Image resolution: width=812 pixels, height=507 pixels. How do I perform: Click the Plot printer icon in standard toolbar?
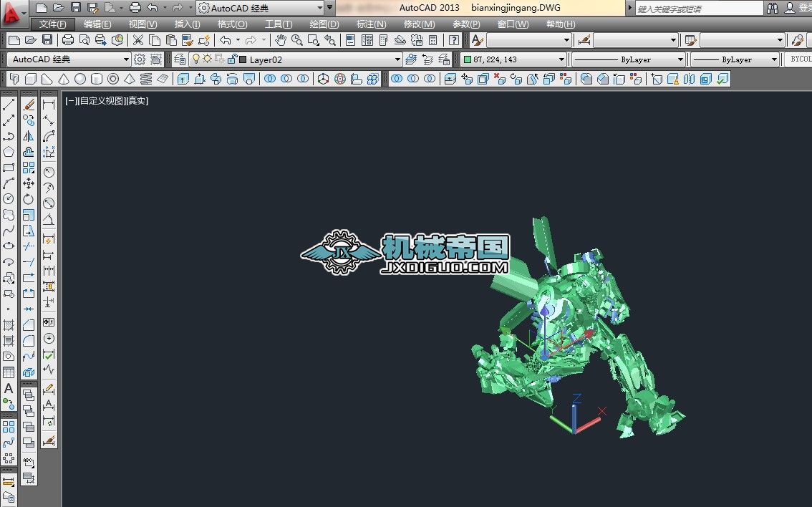click(68, 40)
